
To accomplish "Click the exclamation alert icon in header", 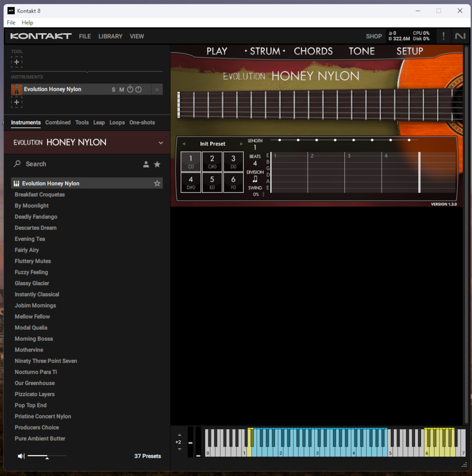I will point(443,36).
